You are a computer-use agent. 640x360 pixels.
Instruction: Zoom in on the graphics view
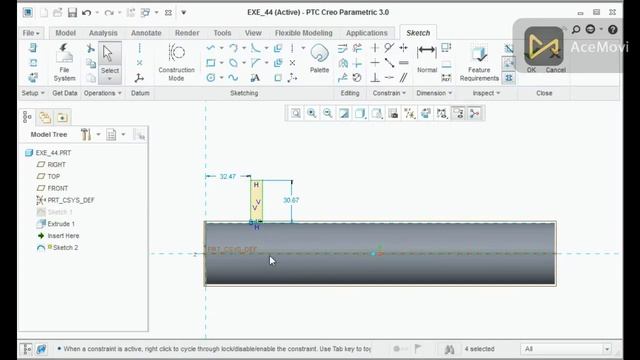311,113
